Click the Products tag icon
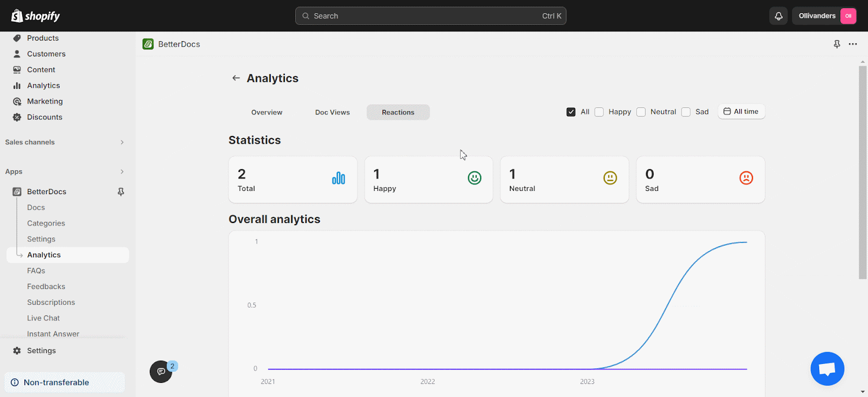 (17, 38)
